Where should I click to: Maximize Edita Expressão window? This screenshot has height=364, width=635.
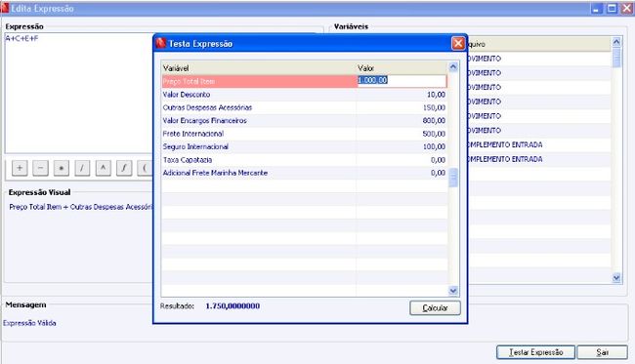pyautogui.click(x=612, y=9)
